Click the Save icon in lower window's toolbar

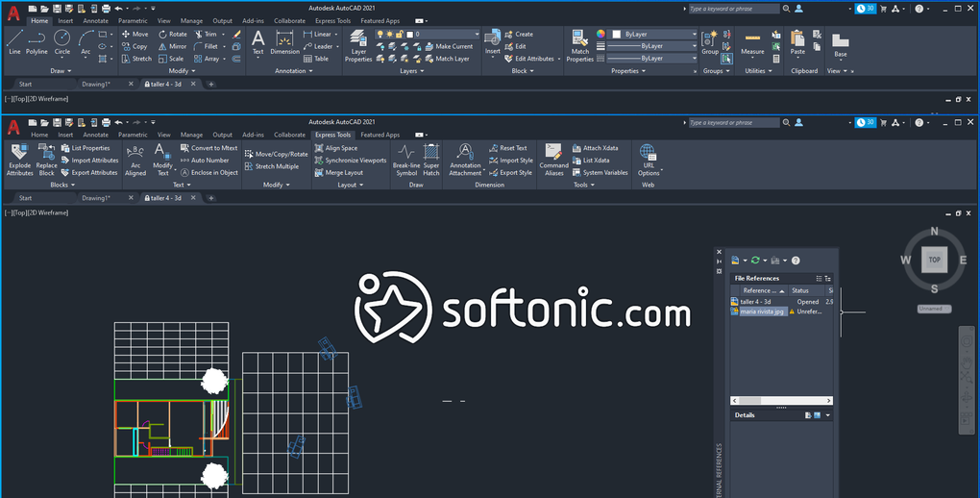coord(57,123)
